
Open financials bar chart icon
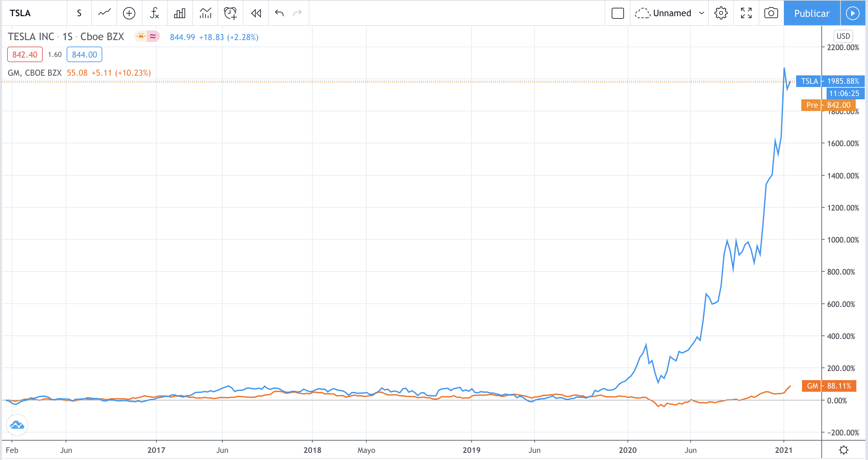click(180, 13)
